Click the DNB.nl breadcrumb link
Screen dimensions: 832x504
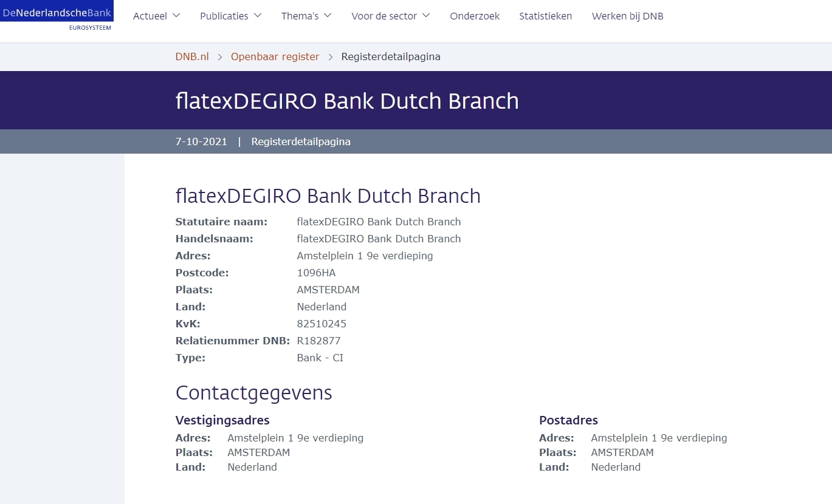click(192, 56)
